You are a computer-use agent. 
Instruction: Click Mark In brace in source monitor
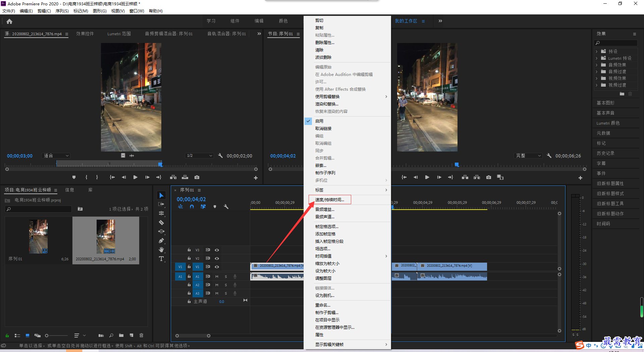coord(86,177)
